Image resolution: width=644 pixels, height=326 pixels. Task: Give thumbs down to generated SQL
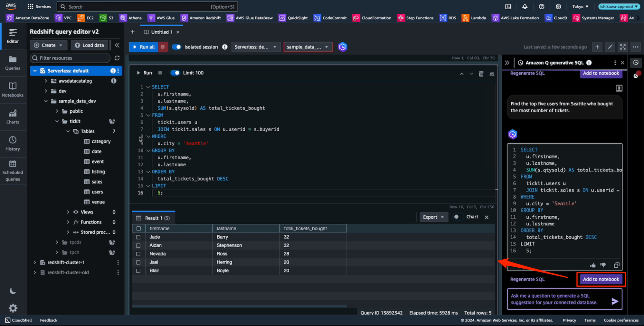(603, 265)
